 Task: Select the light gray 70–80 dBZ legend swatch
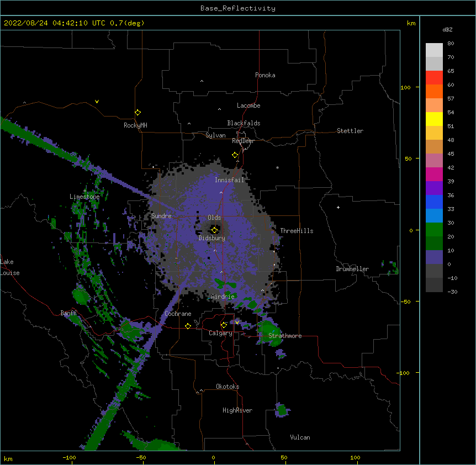click(x=434, y=50)
